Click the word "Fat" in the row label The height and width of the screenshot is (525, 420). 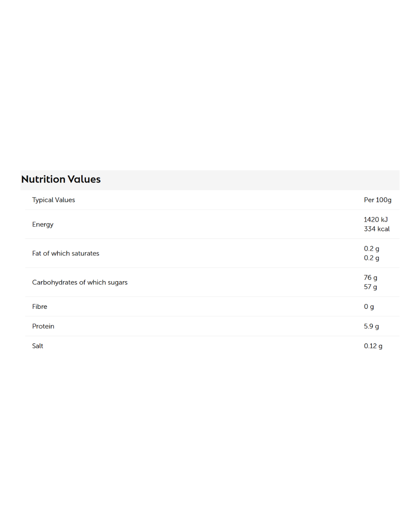pyautogui.click(x=37, y=254)
